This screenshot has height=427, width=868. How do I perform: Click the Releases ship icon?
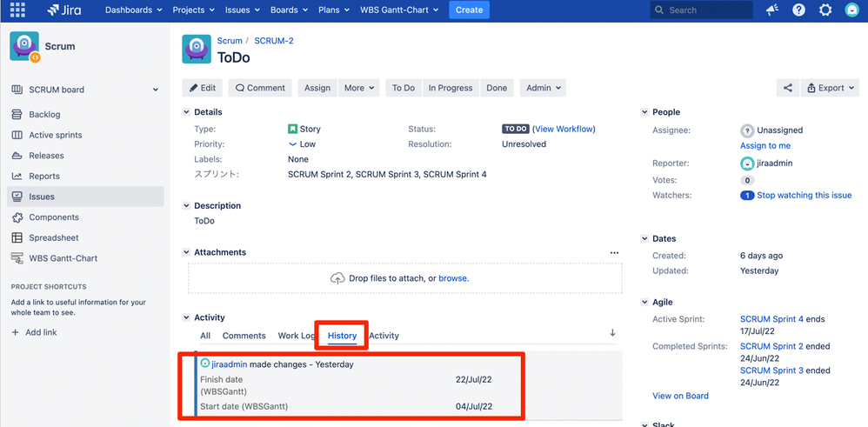17,156
